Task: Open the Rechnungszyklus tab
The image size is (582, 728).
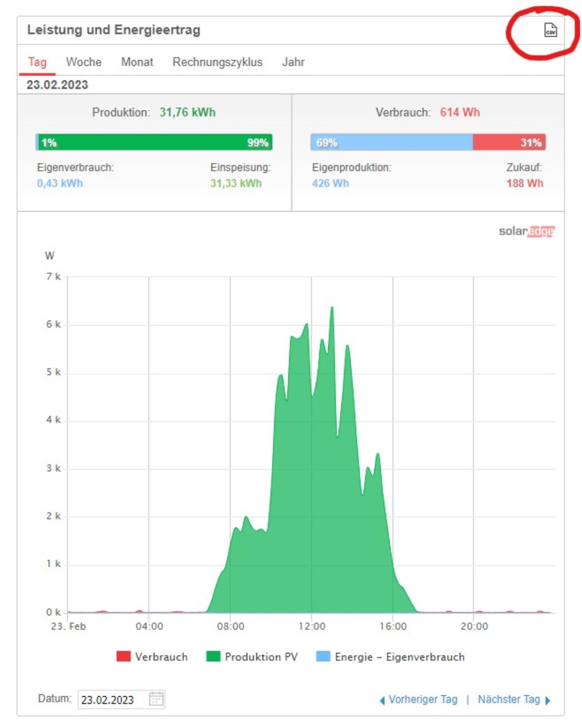Action: point(217,62)
